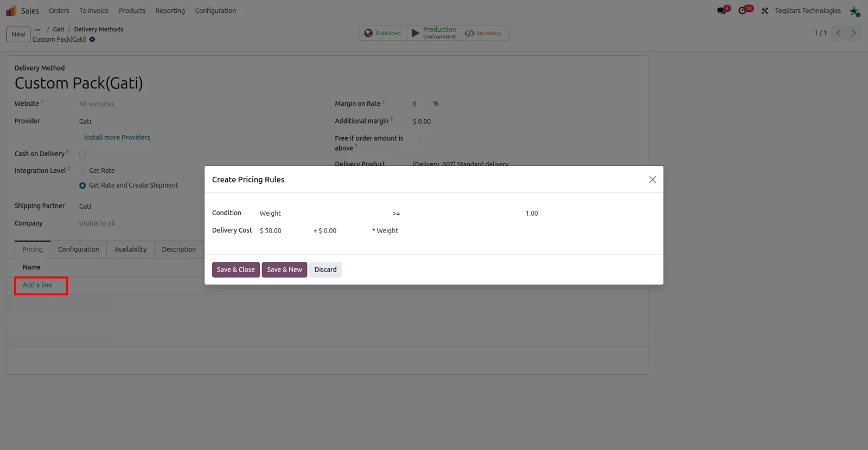Screen dimensions: 868x450
Task: Open the user avatar star icon
Action: tap(854, 11)
